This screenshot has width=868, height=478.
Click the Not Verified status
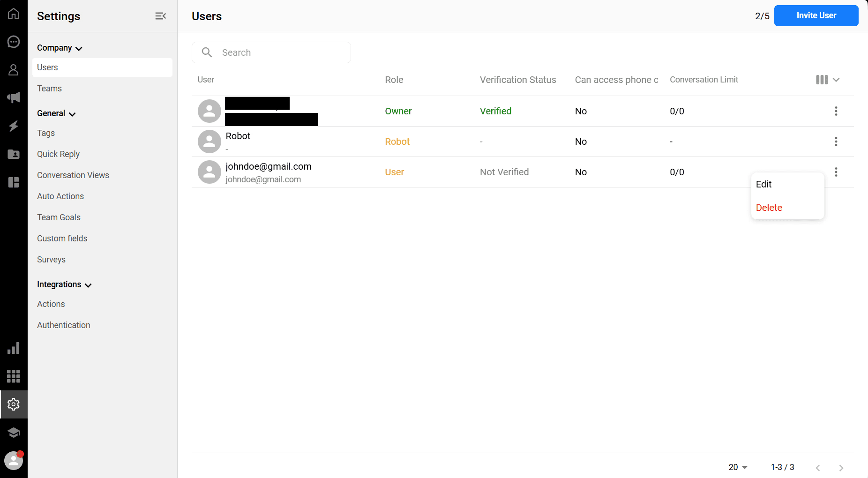[x=504, y=172]
